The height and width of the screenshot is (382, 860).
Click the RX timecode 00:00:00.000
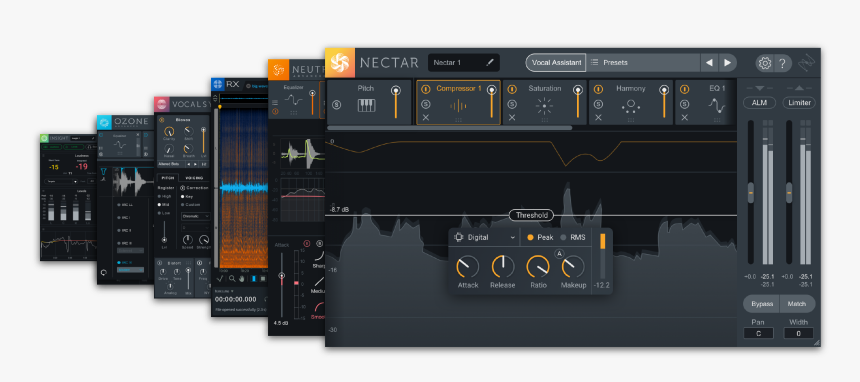coord(236,299)
